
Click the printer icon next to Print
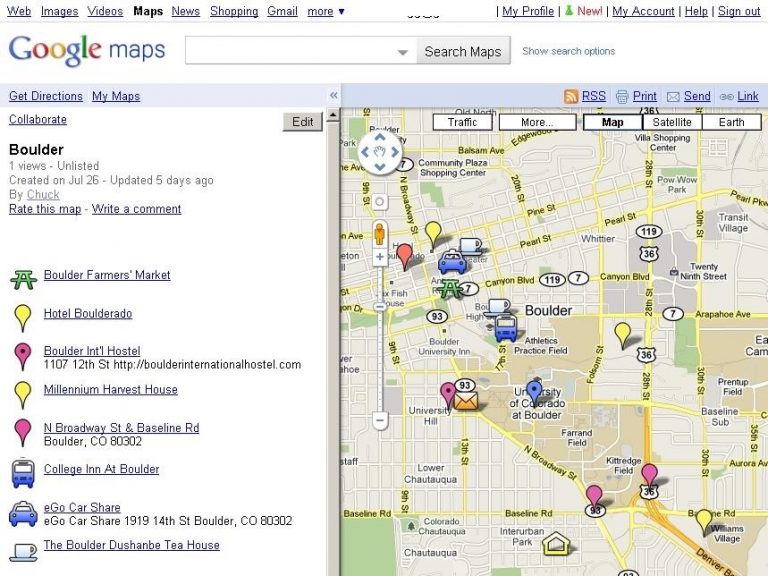(x=622, y=96)
